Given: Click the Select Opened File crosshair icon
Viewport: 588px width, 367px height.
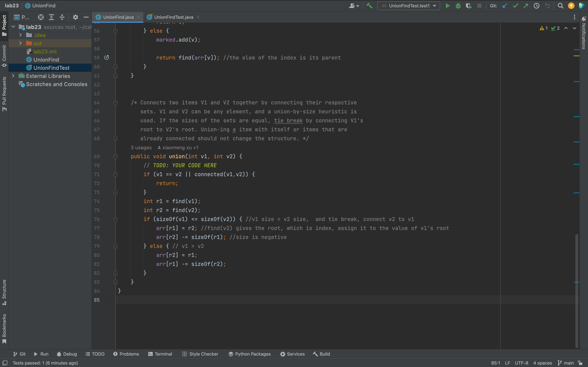Looking at the screenshot, I should (x=41, y=17).
